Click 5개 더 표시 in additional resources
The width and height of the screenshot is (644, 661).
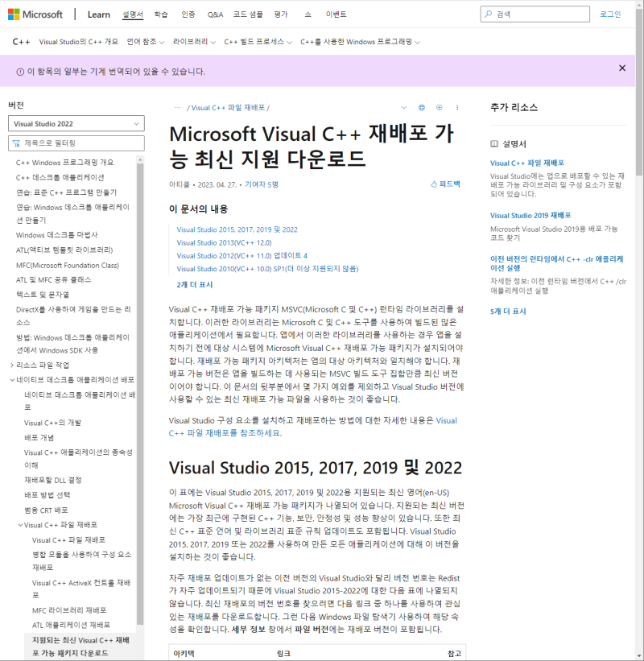pos(508,312)
